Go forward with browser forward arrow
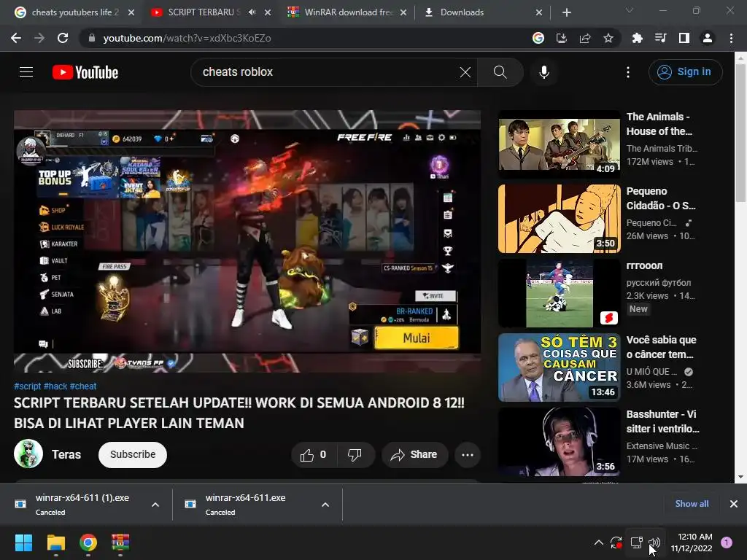The height and width of the screenshot is (560, 747). [x=39, y=38]
